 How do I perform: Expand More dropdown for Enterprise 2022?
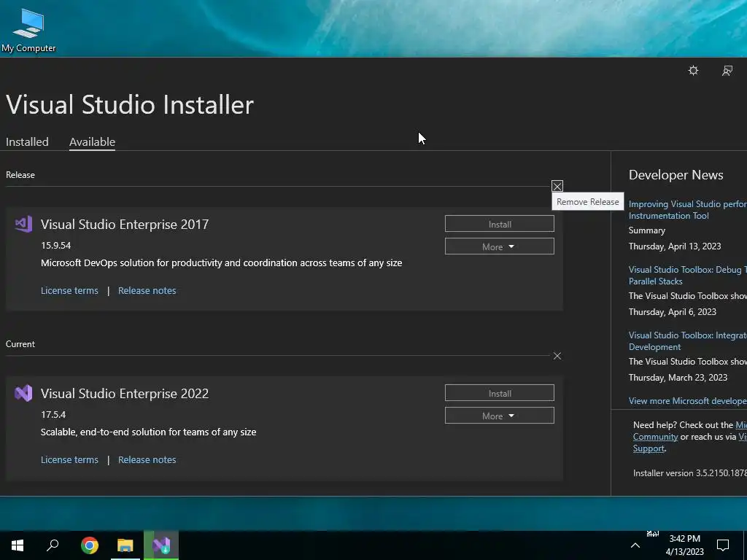(x=499, y=415)
